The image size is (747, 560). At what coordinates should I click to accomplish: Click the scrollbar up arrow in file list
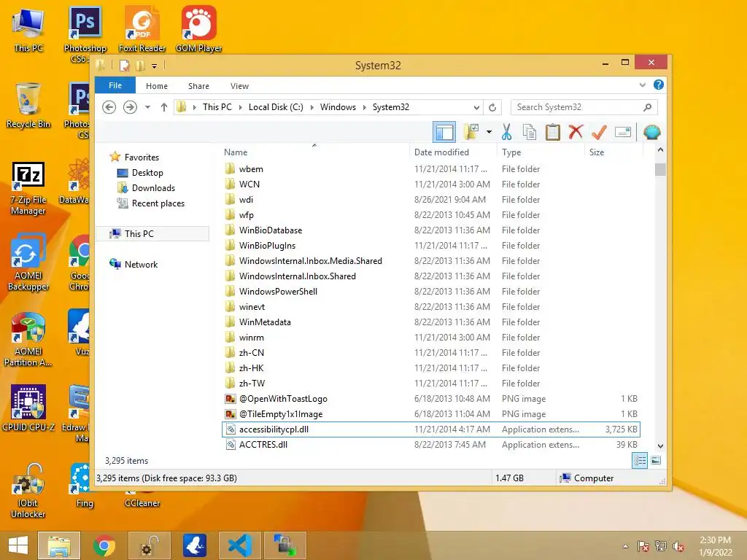(x=659, y=150)
